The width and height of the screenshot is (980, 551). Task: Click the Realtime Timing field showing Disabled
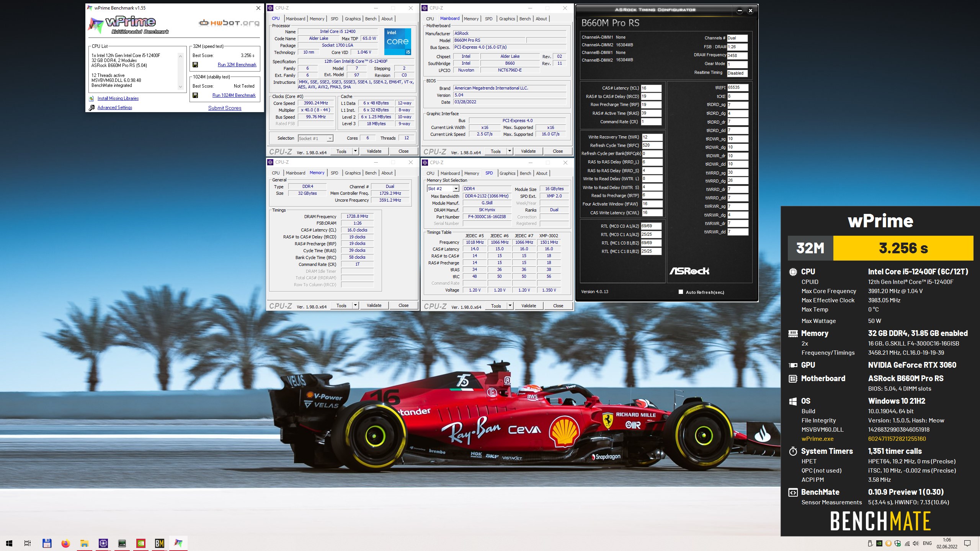coord(737,73)
